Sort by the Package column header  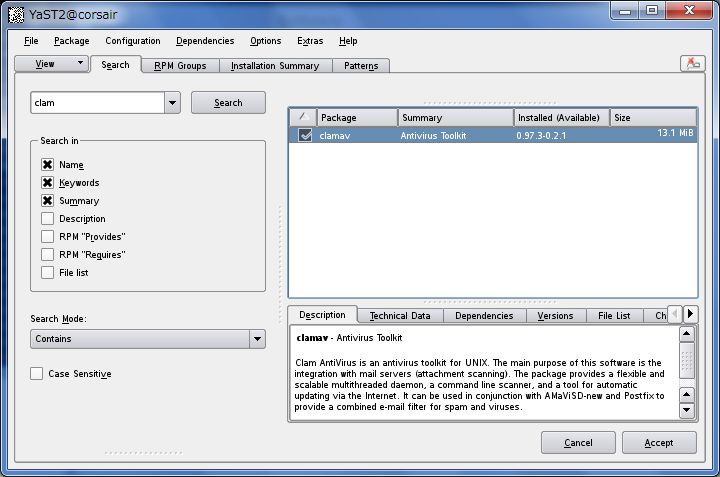(x=357, y=118)
